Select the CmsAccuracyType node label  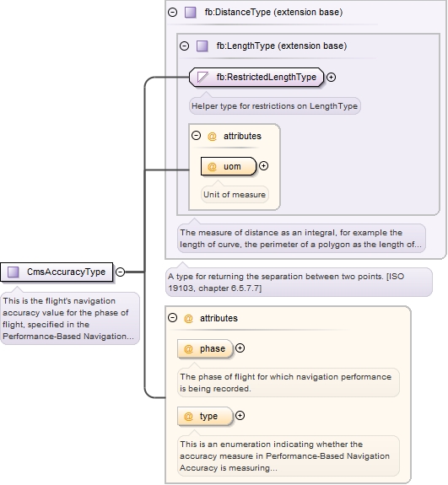point(66,272)
